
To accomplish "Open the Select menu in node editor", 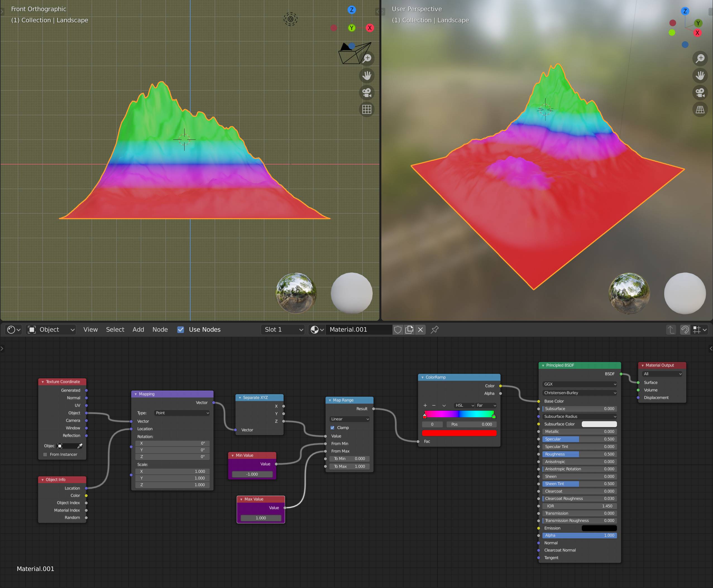I will click(115, 330).
